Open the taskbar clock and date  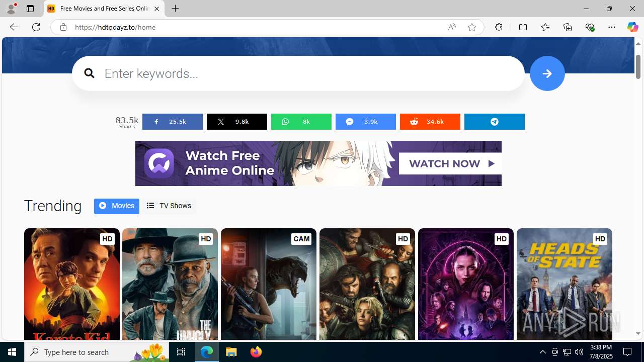(x=601, y=352)
